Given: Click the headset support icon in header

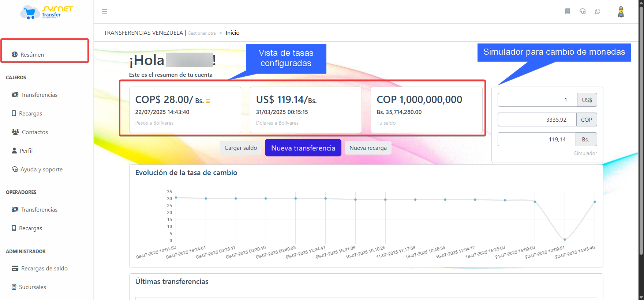Looking at the screenshot, I should point(583,11).
